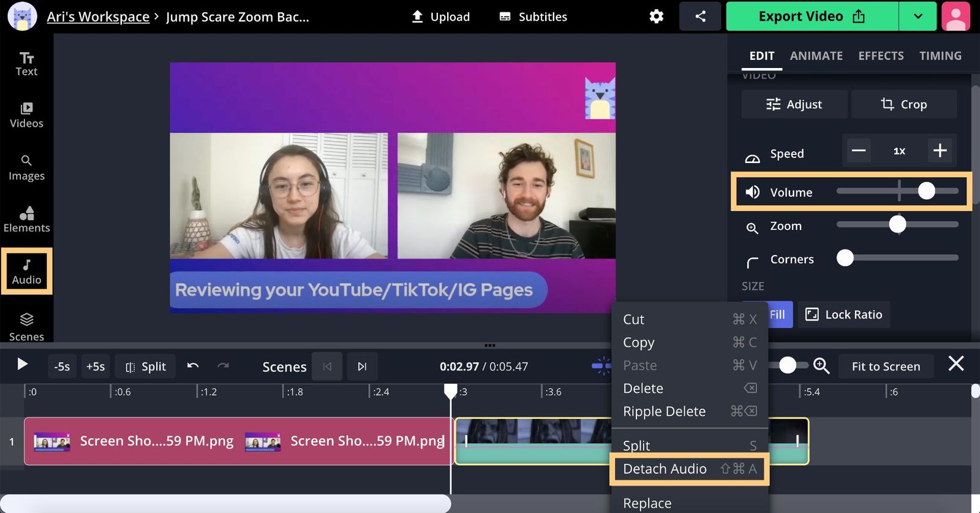Expand the Export Video dropdown arrow
980x513 pixels.
(x=918, y=17)
